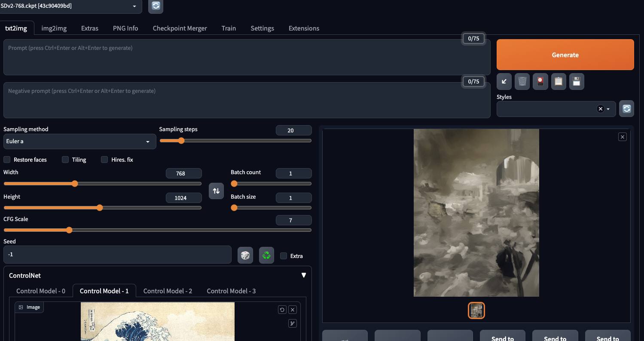This screenshot has height=341, width=644.
Task: Adjust the CFG Scale slider
Action: 157,230
